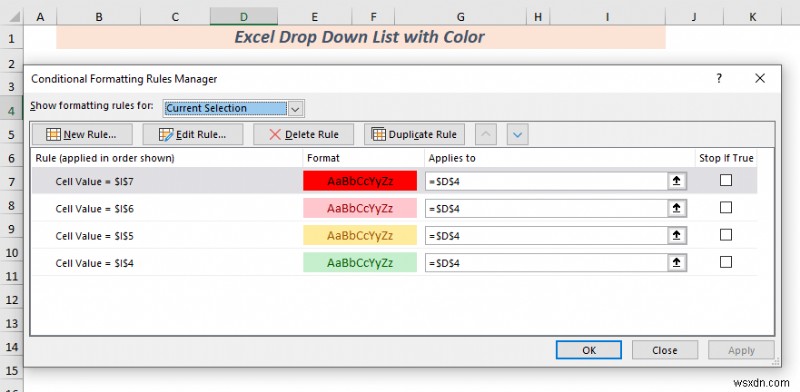800x392 pixels.
Task: Click Applies to field of $I$4 rule
Action: pos(546,263)
